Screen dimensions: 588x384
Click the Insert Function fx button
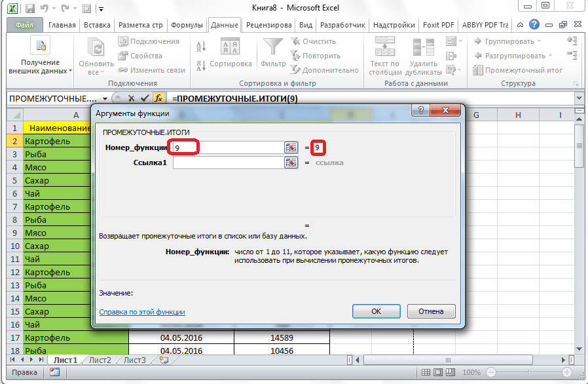click(x=158, y=98)
